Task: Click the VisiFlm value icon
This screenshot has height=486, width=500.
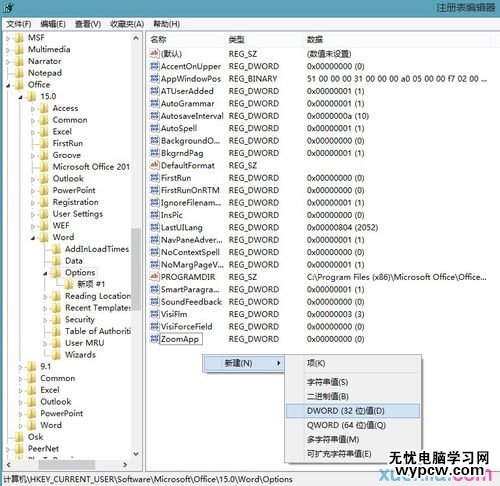Action: coord(154,314)
